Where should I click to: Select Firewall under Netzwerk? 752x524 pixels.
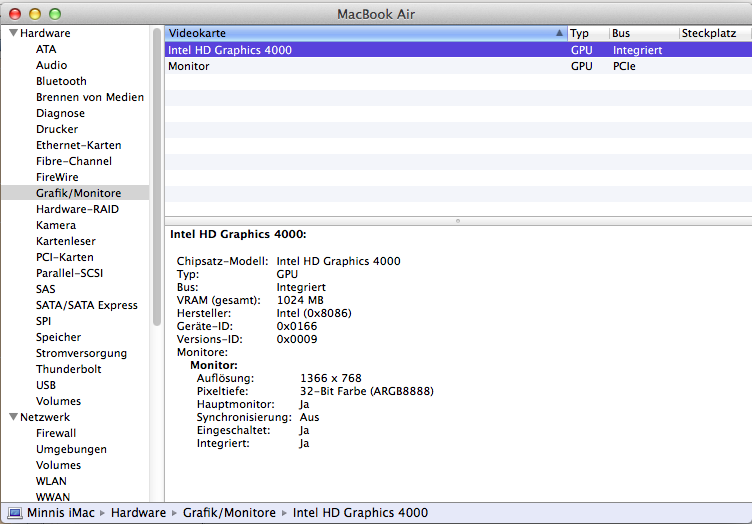coord(56,433)
